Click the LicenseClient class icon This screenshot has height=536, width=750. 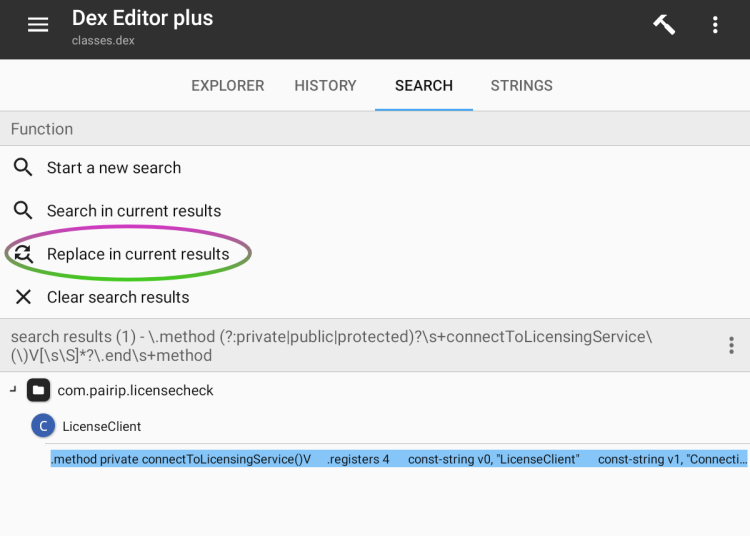[43, 426]
